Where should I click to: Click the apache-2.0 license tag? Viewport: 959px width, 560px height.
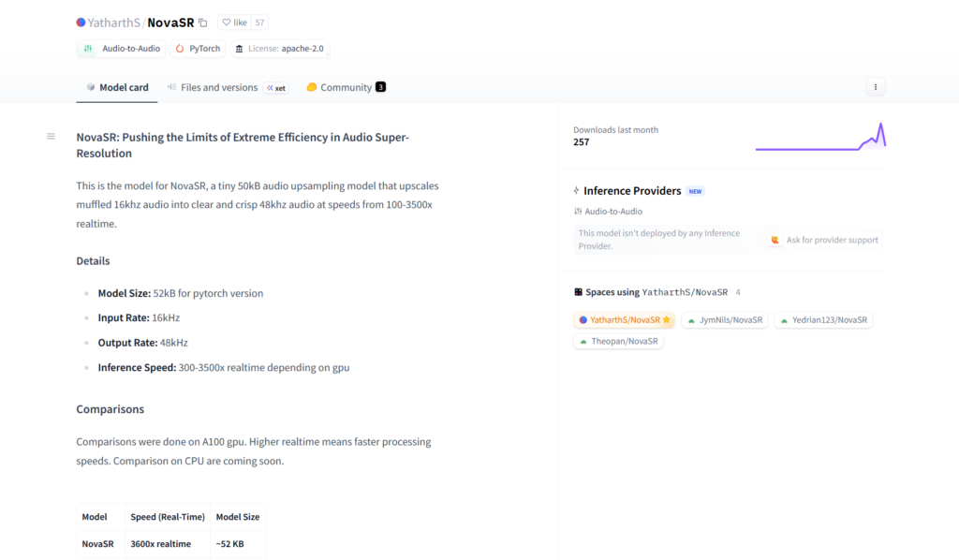(x=281, y=49)
